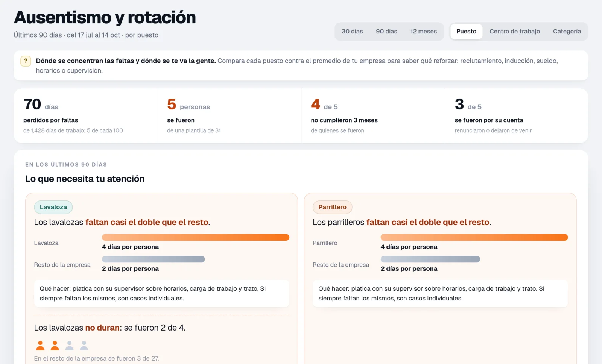Screen dimensions: 602x364
Task: Click the 'Últimos 90 días · del 17 jul al 14 oct' subtitle
Action: pos(86,35)
